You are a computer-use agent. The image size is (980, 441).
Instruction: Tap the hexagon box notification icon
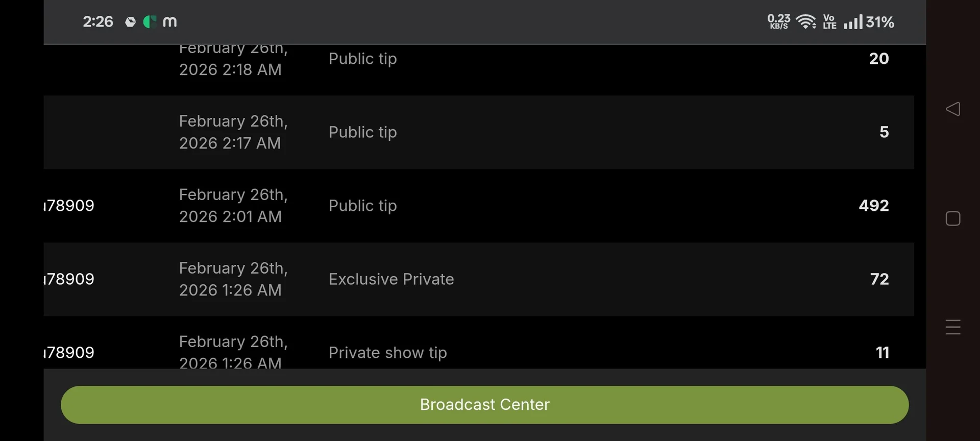point(131,22)
